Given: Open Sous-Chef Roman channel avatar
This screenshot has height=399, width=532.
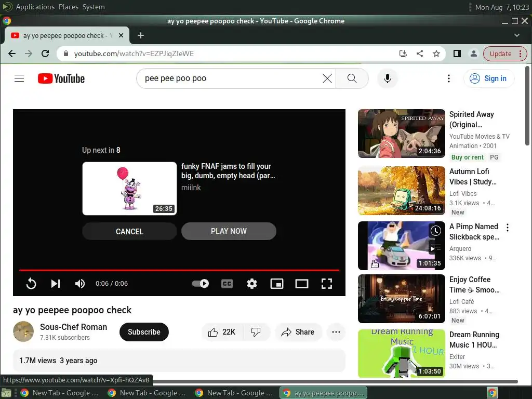Looking at the screenshot, I should pos(23,331).
